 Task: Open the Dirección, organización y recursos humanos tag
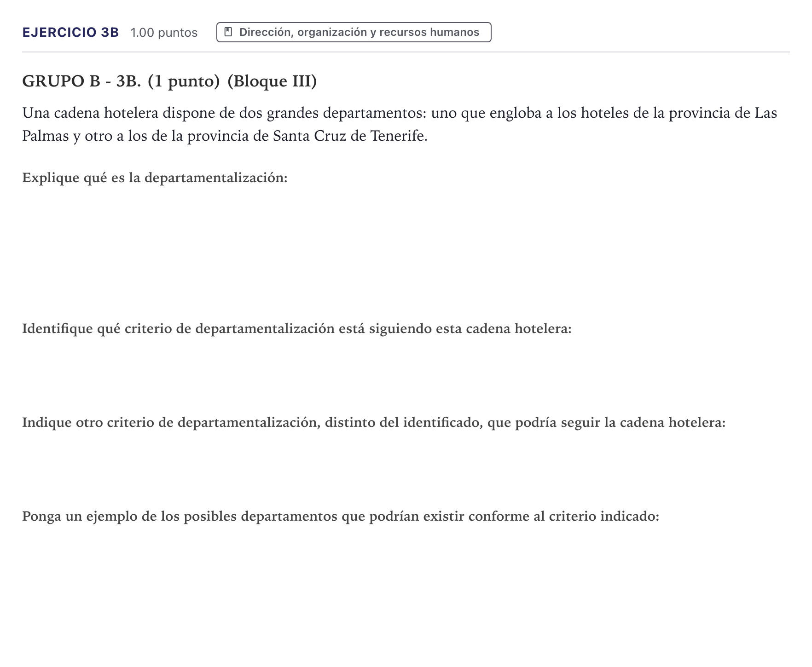pos(354,32)
